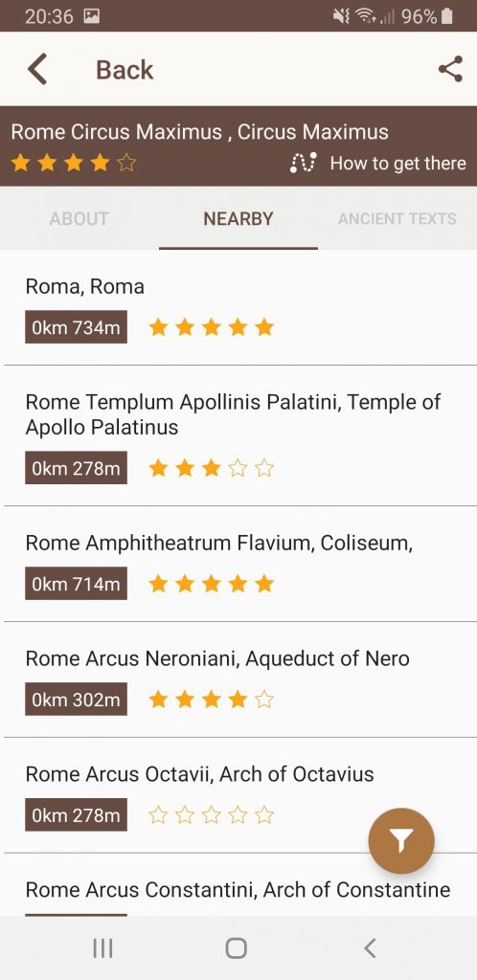
Task: Tap Android system back chevron
Action: coord(370,948)
